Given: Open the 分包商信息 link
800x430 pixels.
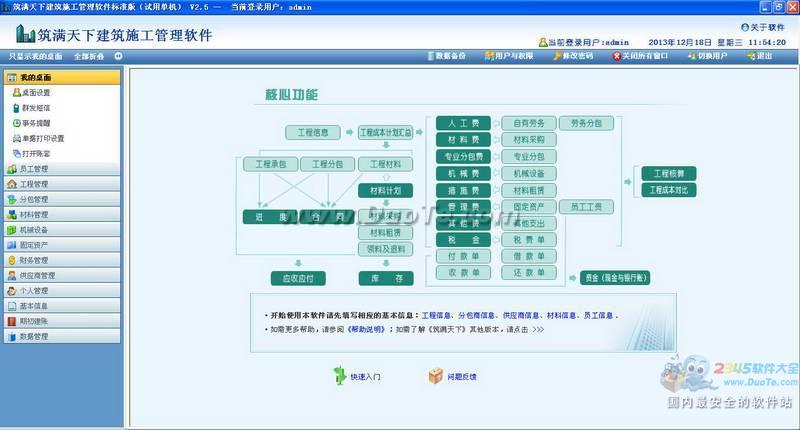Looking at the screenshot, I should (x=476, y=315).
